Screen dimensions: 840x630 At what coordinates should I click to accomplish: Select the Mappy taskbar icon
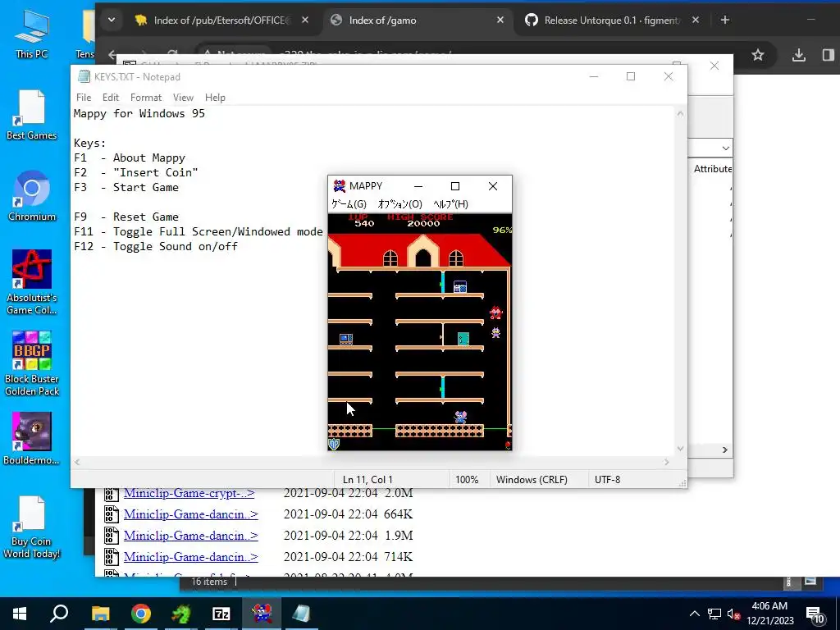pyautogui.click(x=262, y=614)
